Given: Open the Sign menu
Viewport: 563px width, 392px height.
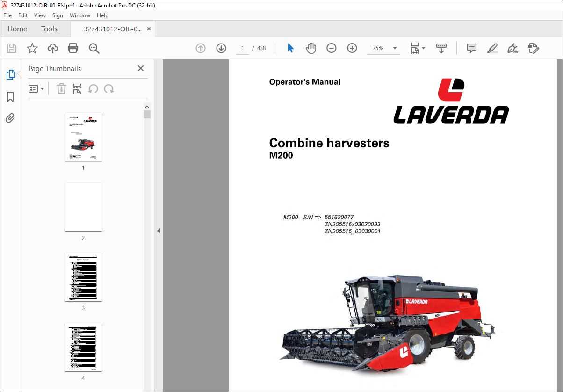Looking at the screenshot, I should [x=58, y=15].
